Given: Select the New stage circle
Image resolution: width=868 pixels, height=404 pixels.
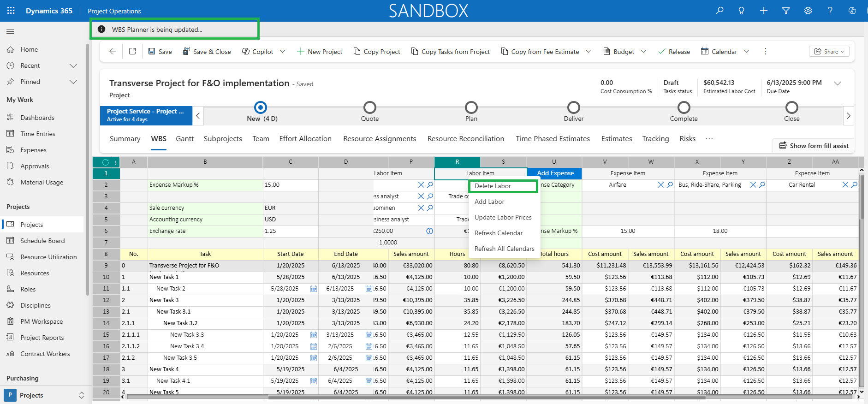Looking at the screenshot, I should click(261, 107).
